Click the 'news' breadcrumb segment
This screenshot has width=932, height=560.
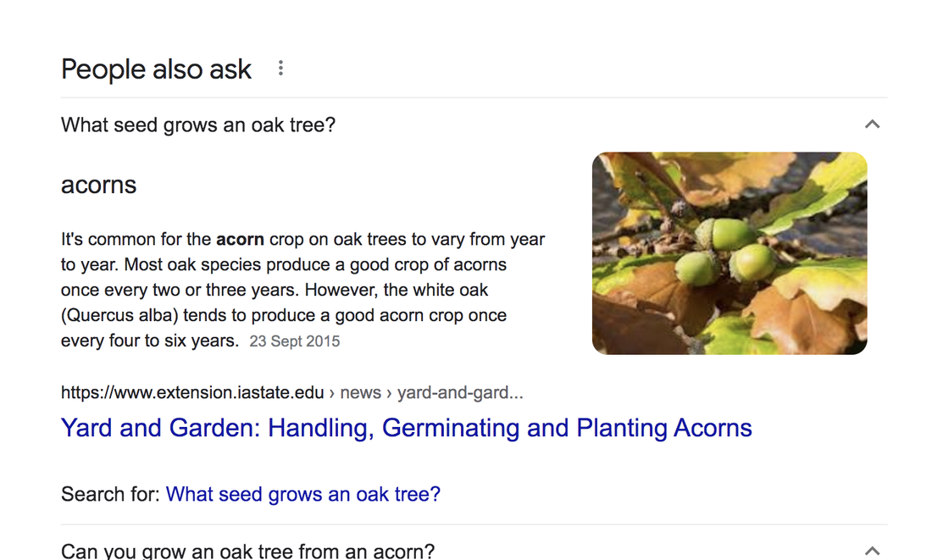click(360, 392)
